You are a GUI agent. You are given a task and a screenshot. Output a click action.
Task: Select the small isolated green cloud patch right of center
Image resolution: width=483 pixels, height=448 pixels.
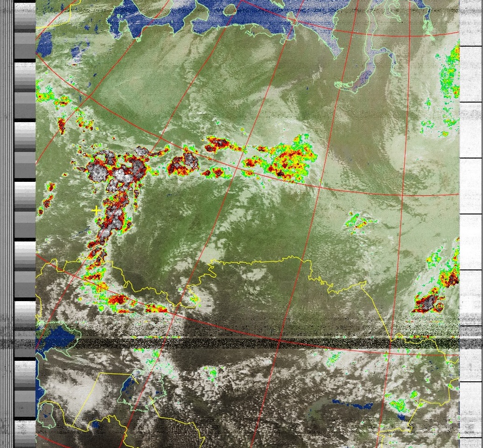358,221
